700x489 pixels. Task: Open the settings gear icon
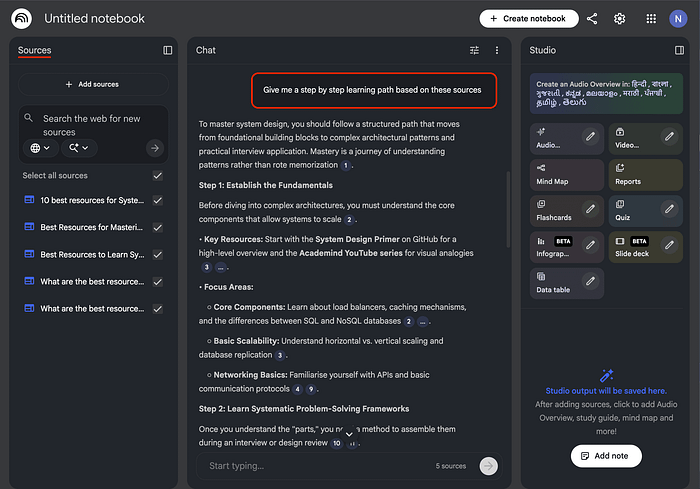(620, 18)
